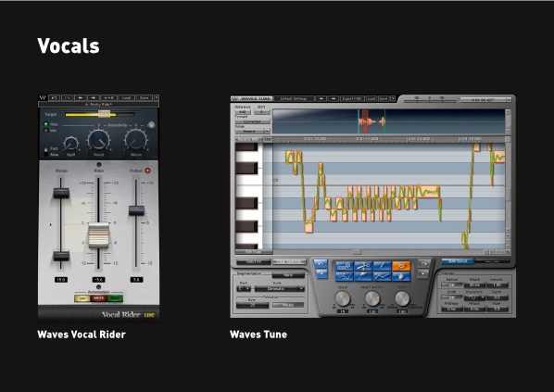Open Root note dropdown
Image resolution: width=554 pixels, height=392 pixels.
pos(244,289)
